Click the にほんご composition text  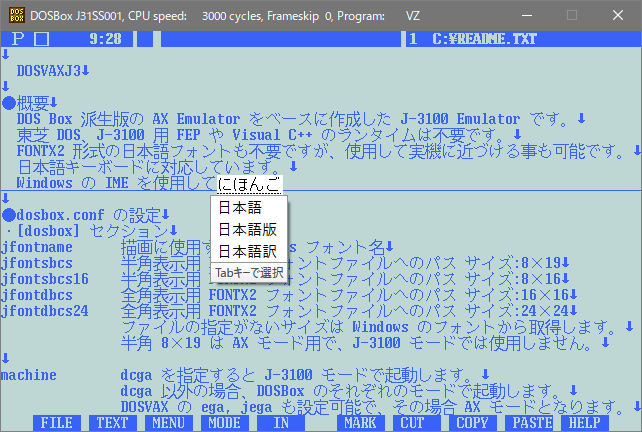pos(249,184)
